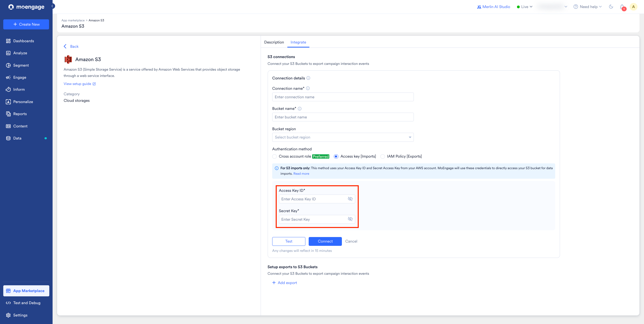Viewport: 644px width, 324px height.
Task: Open the Need help dropdown
Action: tap(588, 7)
